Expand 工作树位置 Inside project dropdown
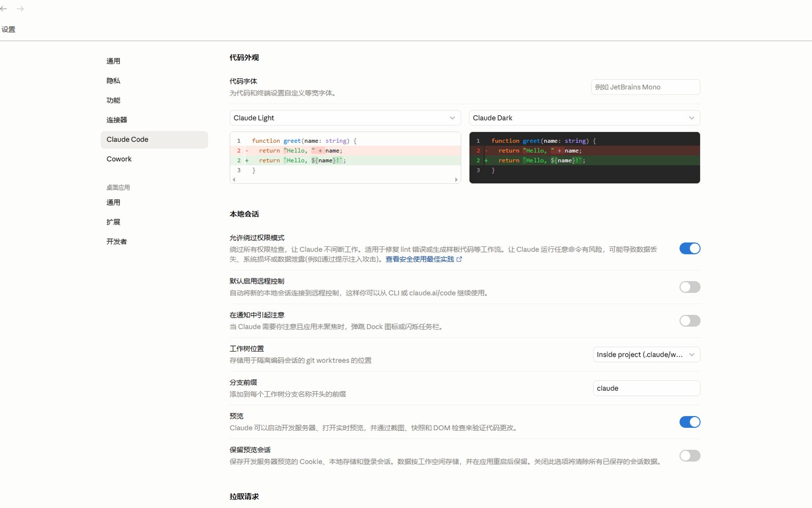Image resolution: width=812 pixels, height=508 pixels. (x=647, y=355)
